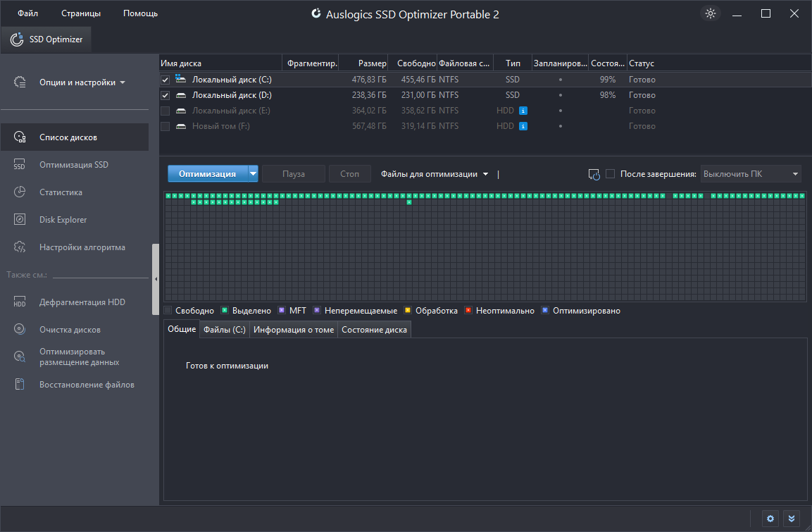812x532 pixels.
Task: Click the drive icon of Локальный диск (D:)
Action: click(181, 95)
